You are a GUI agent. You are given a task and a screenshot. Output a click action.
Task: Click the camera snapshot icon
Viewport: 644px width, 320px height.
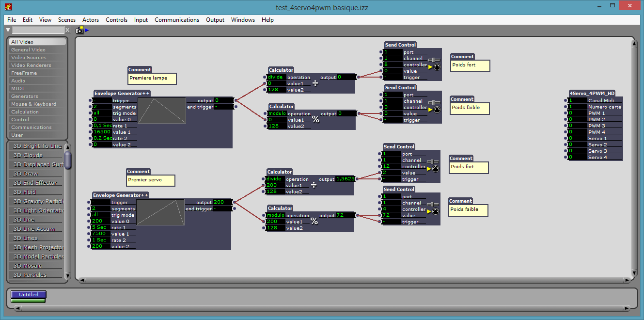(79, 30)
